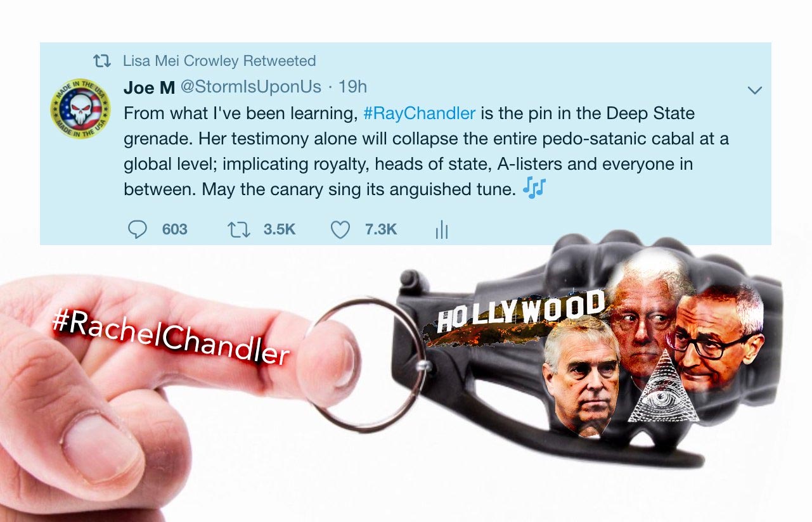Click the #RachelChandler text on finger
The width and height of the screenshot is (812, 522).
coord(170,338)
